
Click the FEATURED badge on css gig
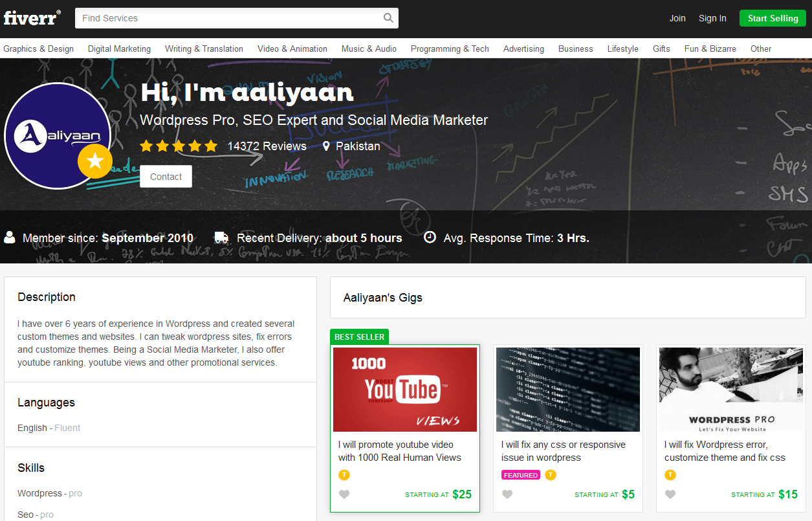521,475
